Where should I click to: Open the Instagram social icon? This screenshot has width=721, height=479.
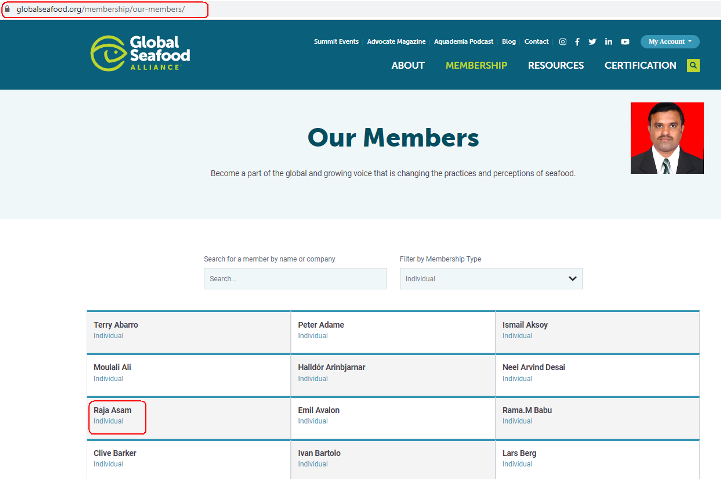coord(562,42)
